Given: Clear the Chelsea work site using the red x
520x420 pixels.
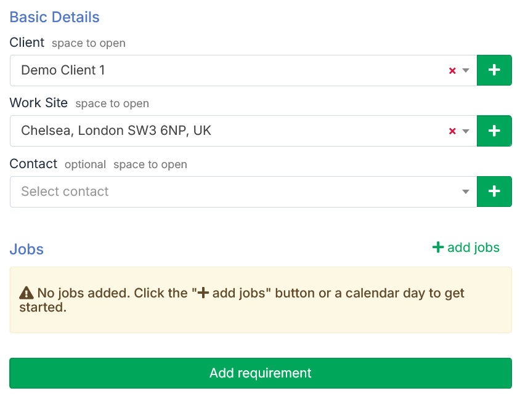Looking at the screenshot, I should 453,131.
